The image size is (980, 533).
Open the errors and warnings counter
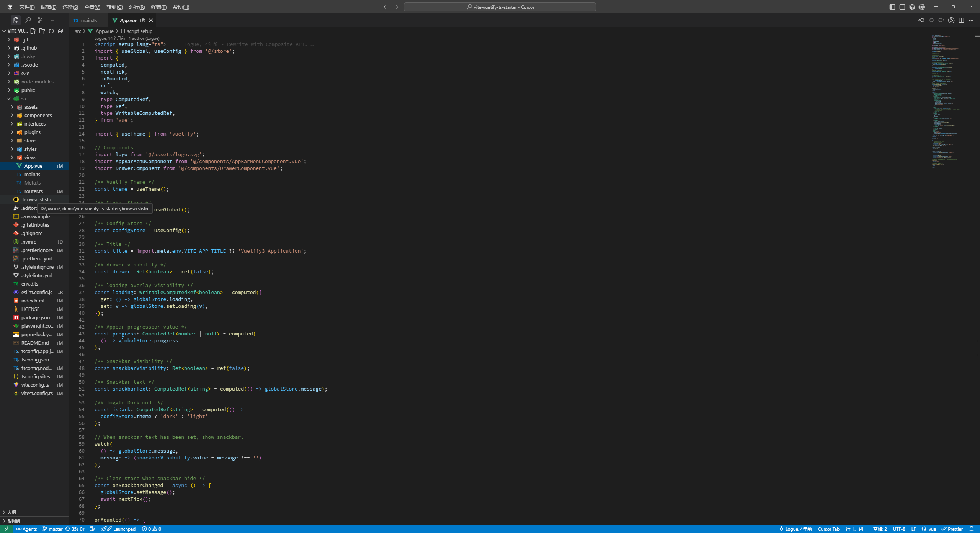(x=152, y=529)
